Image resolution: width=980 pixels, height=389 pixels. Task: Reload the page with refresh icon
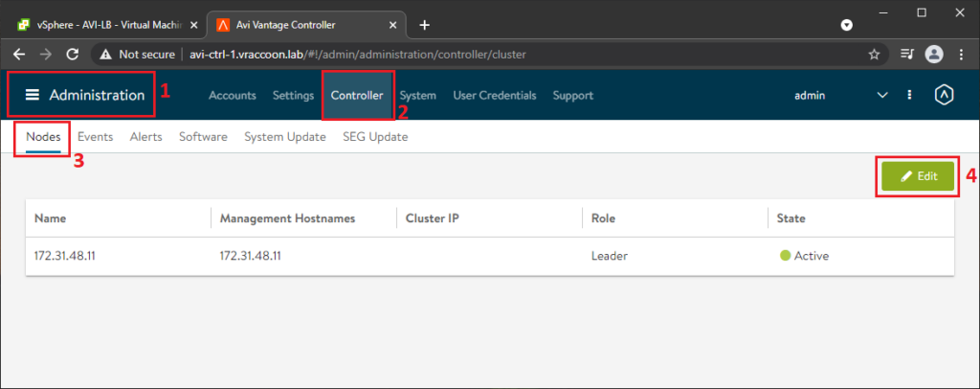tap(73, 55)
